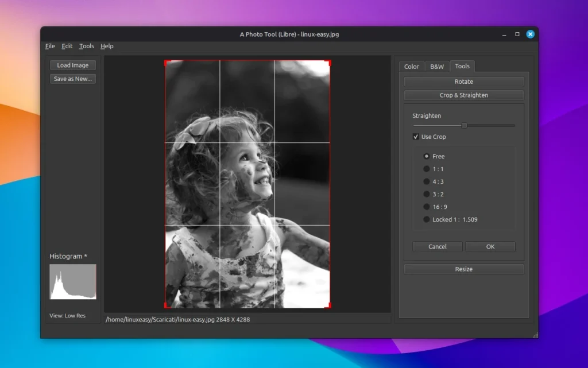Click the Histogram thumbnail
The image size is (588, 368).
[x=72, y=281]
